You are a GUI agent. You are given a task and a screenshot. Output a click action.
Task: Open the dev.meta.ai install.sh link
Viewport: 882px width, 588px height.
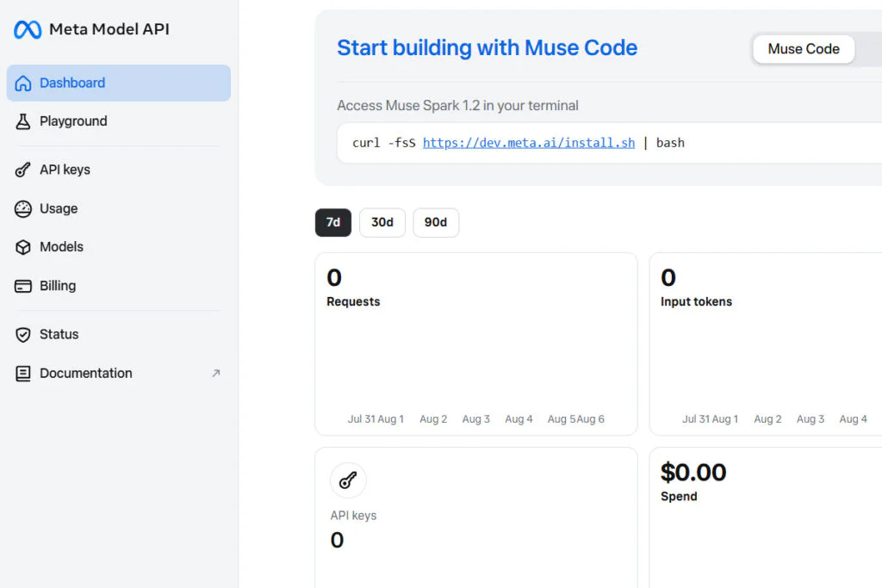[x=529, y=143]
